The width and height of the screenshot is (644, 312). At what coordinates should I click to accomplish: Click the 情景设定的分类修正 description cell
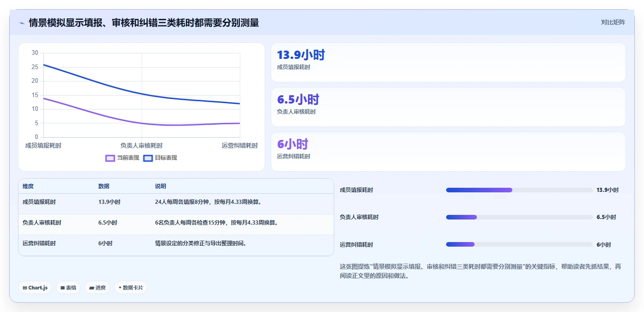point(201,243)
